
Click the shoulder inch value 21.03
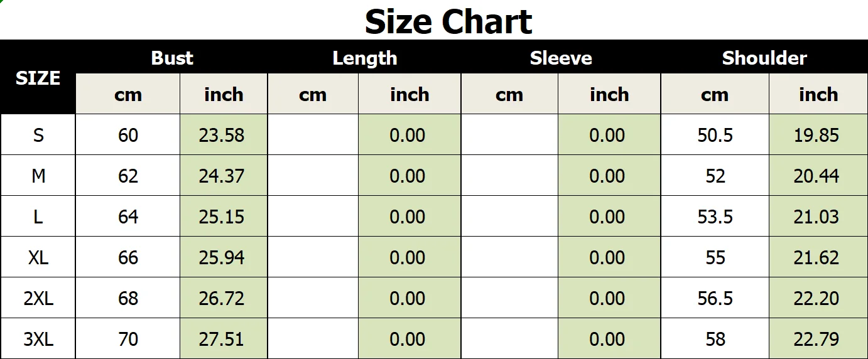[x=816, y=217]
